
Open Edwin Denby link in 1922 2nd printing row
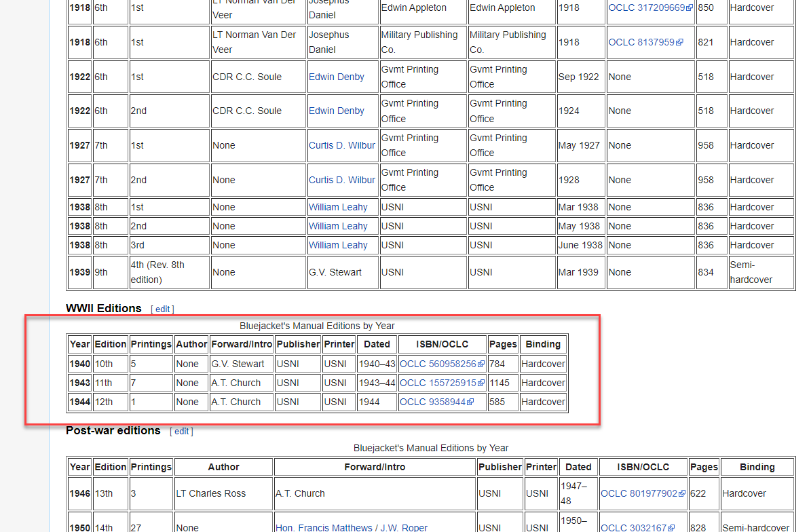coord(337,111)
